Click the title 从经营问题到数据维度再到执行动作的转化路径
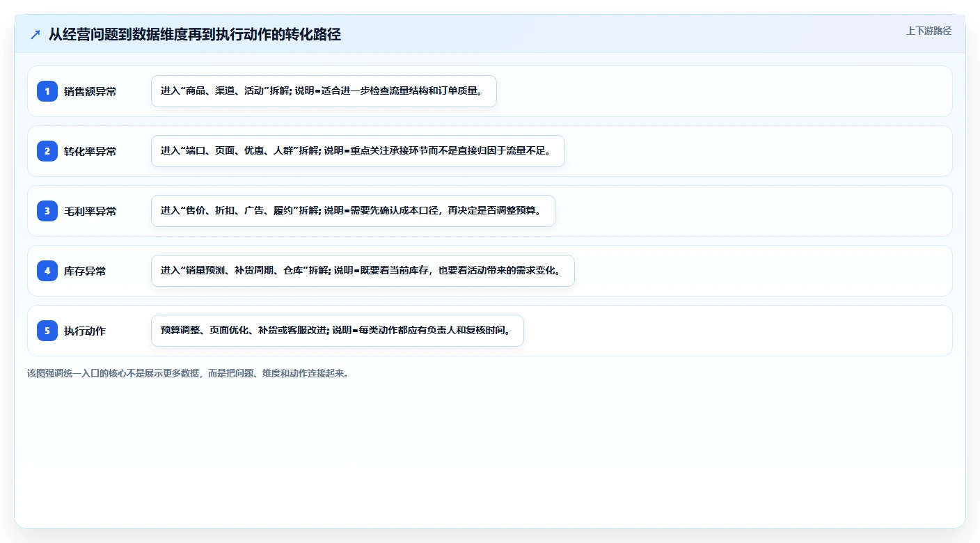This screenshot has width=980, height=543. click(195, 35)
